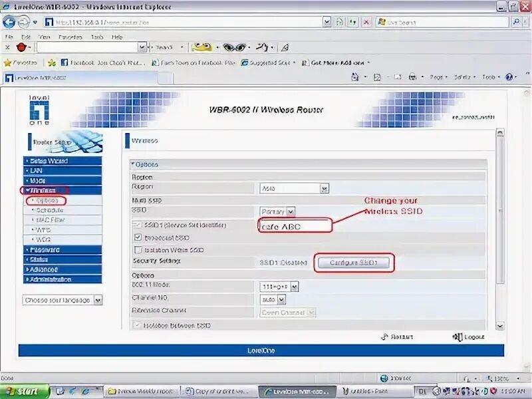
Task: Enable Isolation Within SSID checkbox
Action: pyautogui.click(x=138, y=250)
